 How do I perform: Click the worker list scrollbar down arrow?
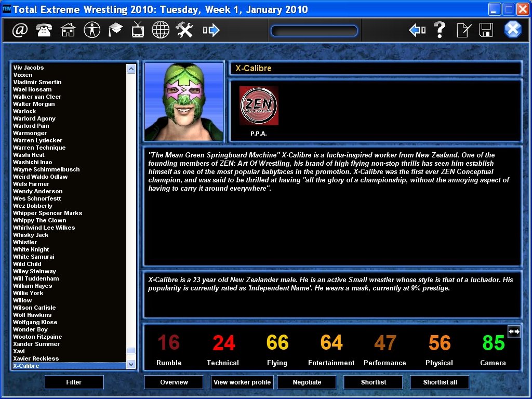(x=131, y=365)
